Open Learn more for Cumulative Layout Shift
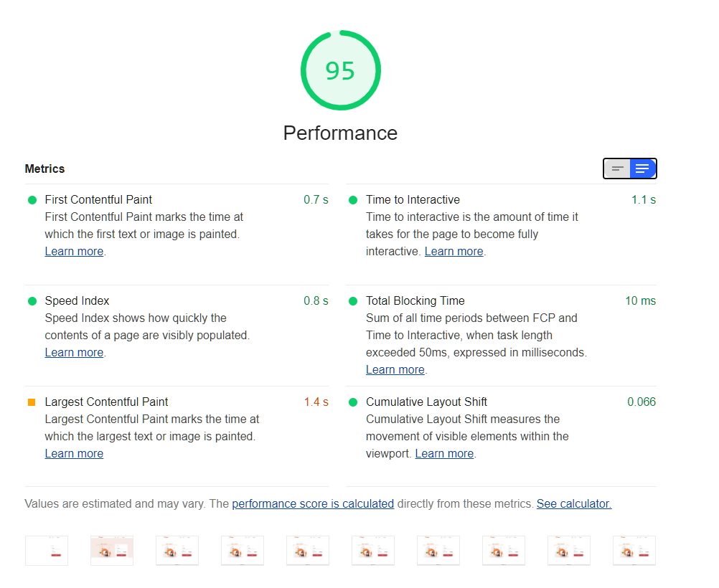Image resolution: width=719 pixels, height=588 pixels. pyautogui.click(x=444, y=453)
